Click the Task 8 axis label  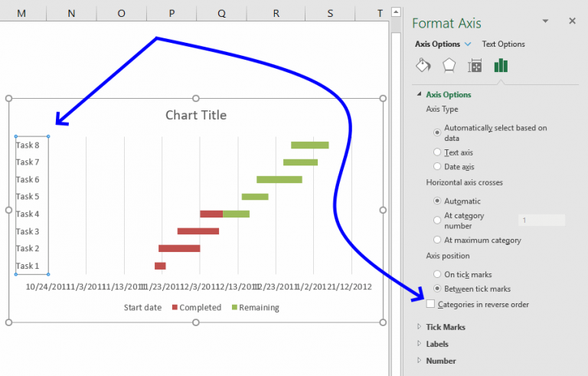[x=28, y=145]
